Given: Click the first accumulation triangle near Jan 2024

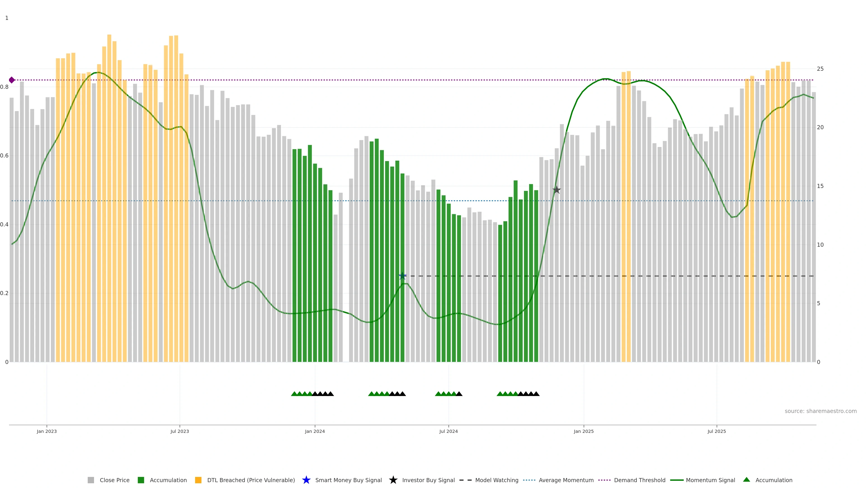Looking at the screenshot, I should point(294,394).
